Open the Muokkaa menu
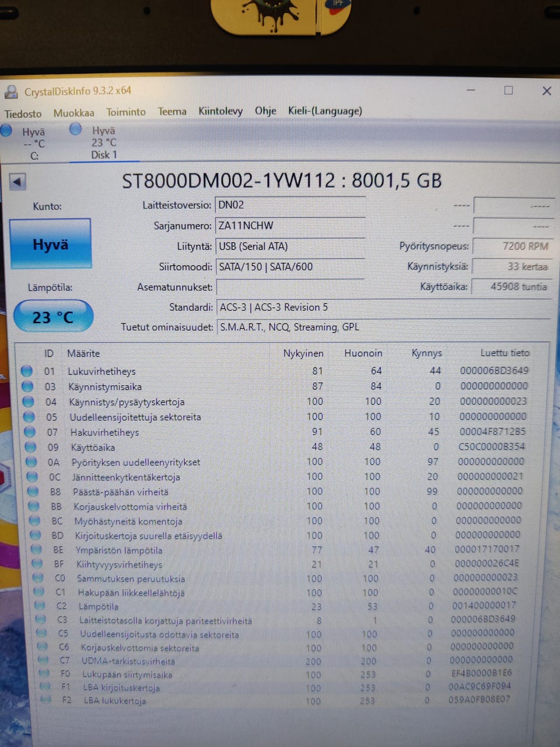 tap(73, 113)
